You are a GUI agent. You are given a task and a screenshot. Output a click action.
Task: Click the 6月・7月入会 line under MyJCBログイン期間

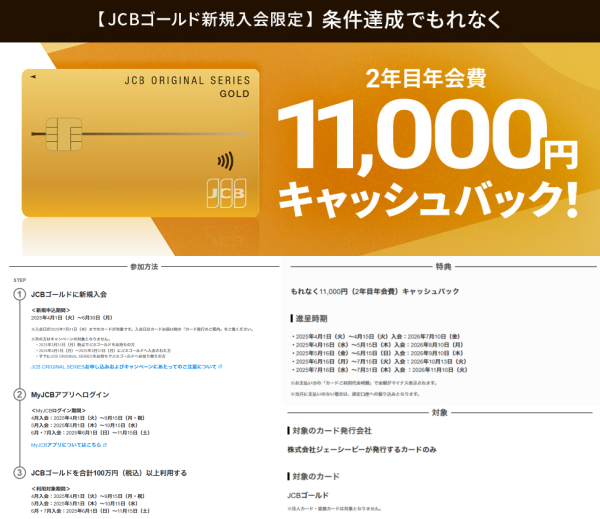pyautogui.click(x=90, y=433)
